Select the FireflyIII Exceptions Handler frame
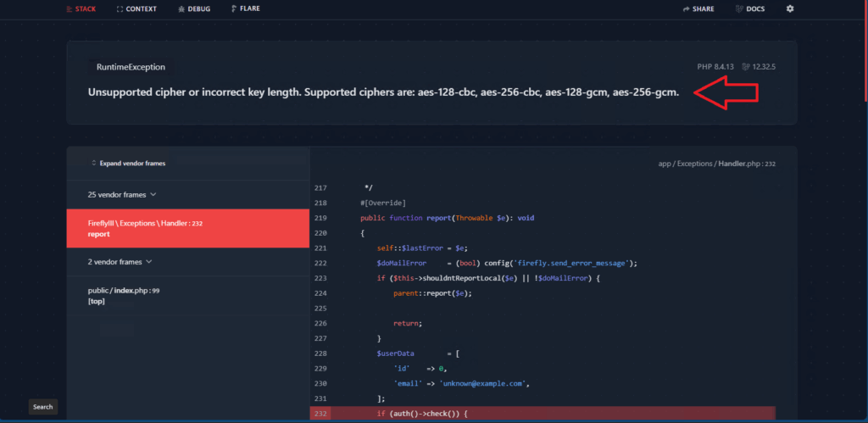Image resolution: width=868 pixels, height=423 pixels. coord(187,229)
